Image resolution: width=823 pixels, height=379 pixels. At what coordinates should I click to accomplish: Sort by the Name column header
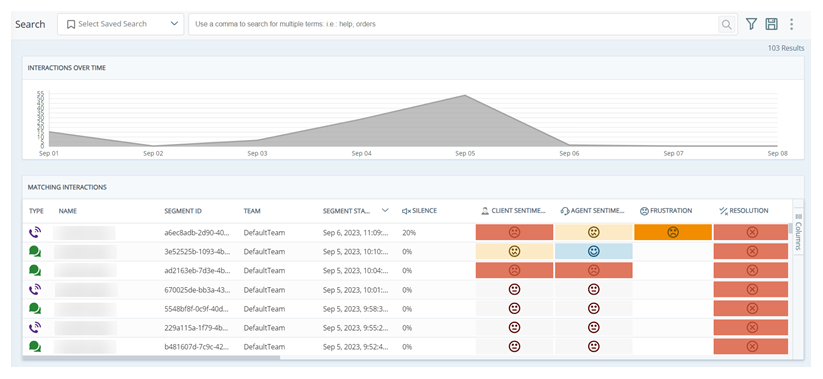(67, 211)
